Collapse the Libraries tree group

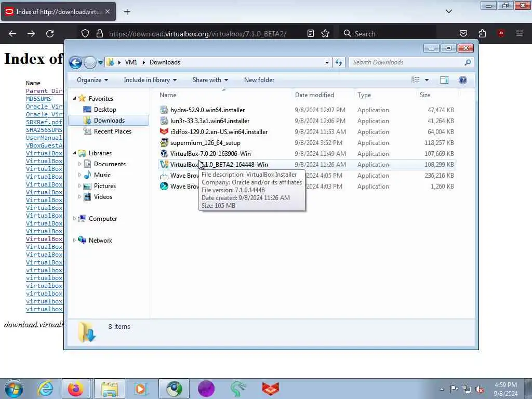pyautogui.click(x=74, y=153)
